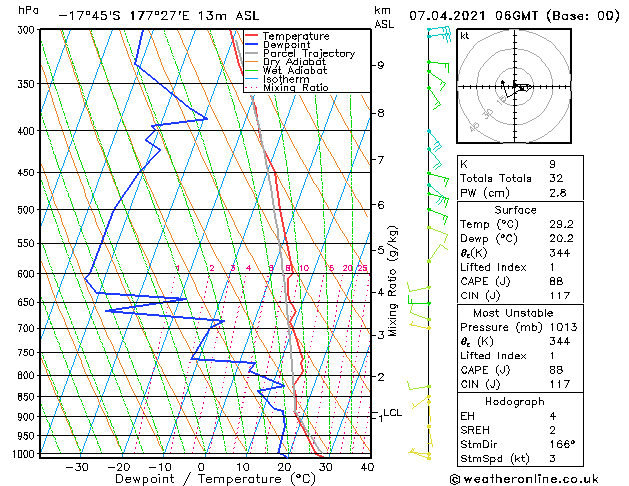Click the 3 km altitude label
This screenshot has height=486, width=629.
pos(381,334)
